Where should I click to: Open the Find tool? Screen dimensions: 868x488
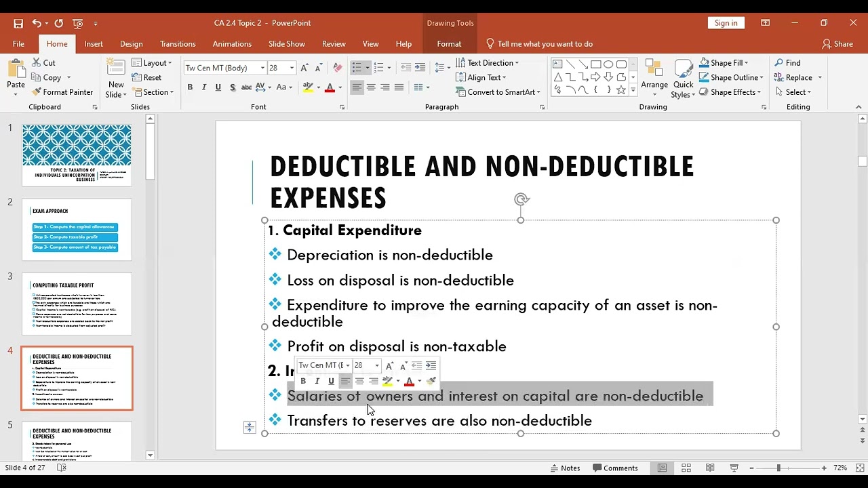788,63
